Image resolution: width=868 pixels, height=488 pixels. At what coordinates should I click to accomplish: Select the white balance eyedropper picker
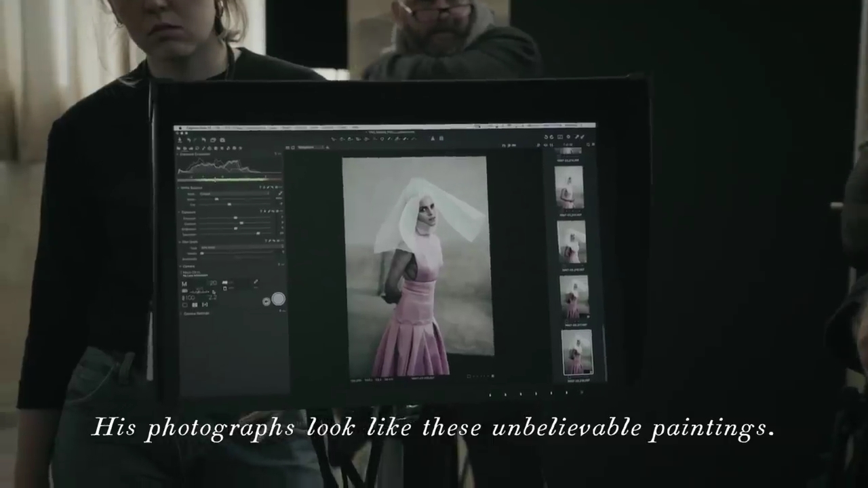coord(279,195)
